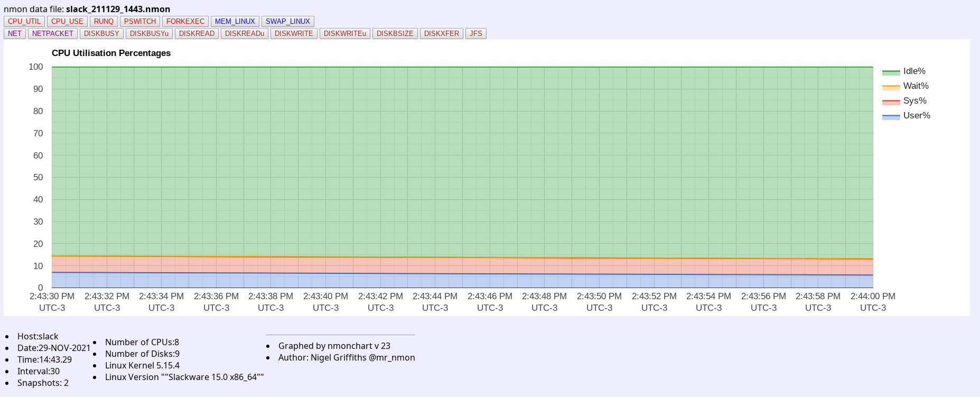Screen dimensions: 980x397
Task: Open the NET network graph
Action: 15,33
